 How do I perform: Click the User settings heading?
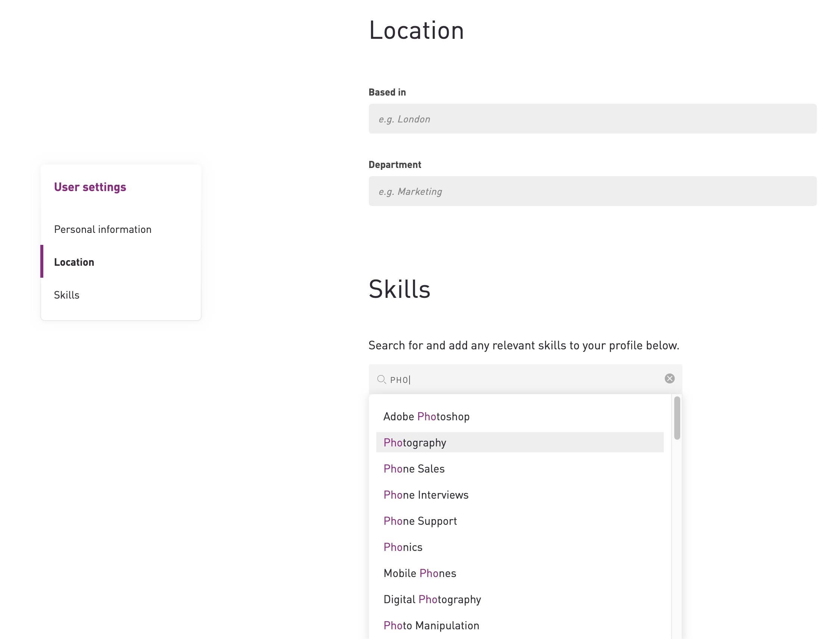click(x=90, y=187)
